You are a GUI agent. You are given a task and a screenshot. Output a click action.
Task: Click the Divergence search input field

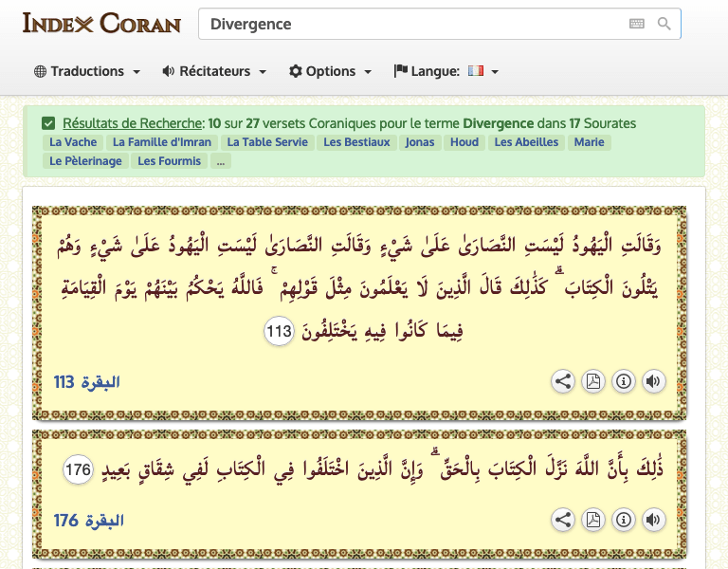tap(408, 24)
